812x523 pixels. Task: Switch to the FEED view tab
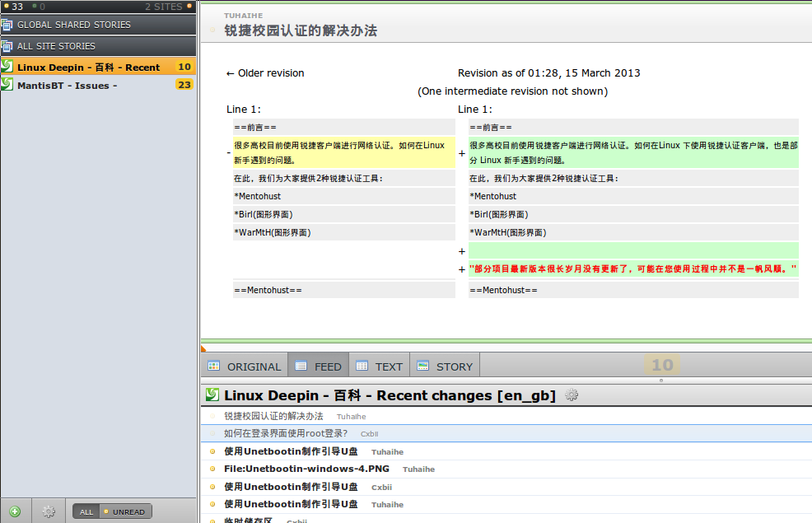pyautogui.click(x=319, y=366)
